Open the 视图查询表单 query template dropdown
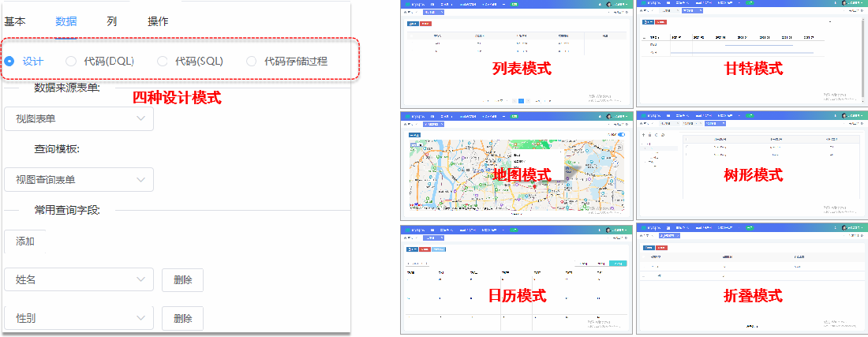This screenshot has height=337, width=868. (x=78, y=179)
